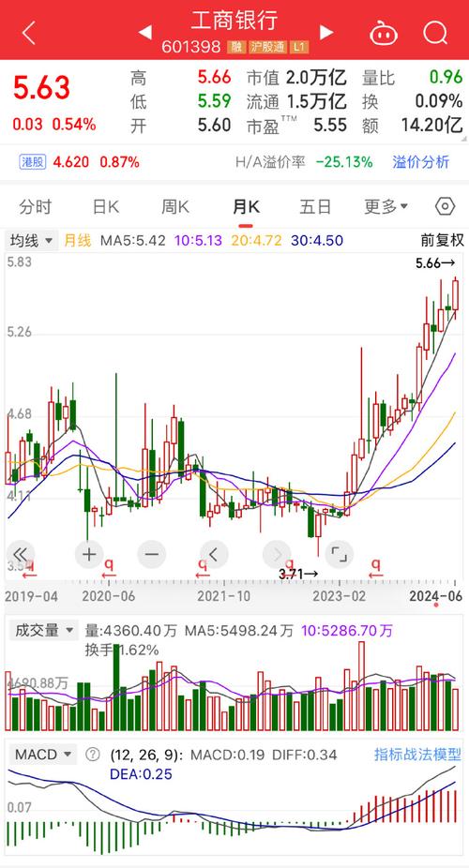Image resolution: width=469 pixels, height=868 pixels.
Task: Tap the 量:4360.40万 volume value
Action: tap(131, 630)
